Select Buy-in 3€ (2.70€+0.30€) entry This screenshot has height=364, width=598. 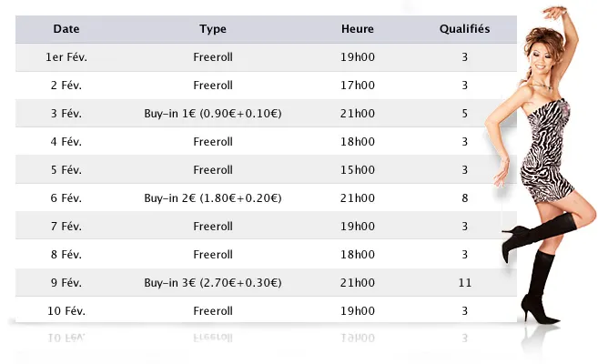tap(213, 283)
